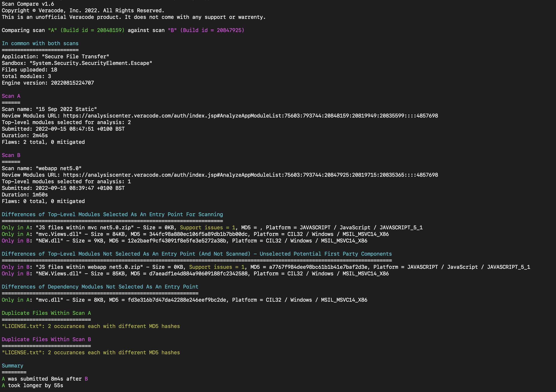Click the cyan 'Summary' heading

pyautogui.click(x=13, y=366)
